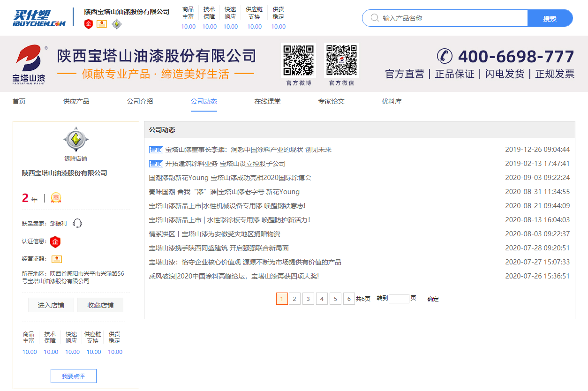
Task: Open the official WeChat QR code
Action: [341, 60]
